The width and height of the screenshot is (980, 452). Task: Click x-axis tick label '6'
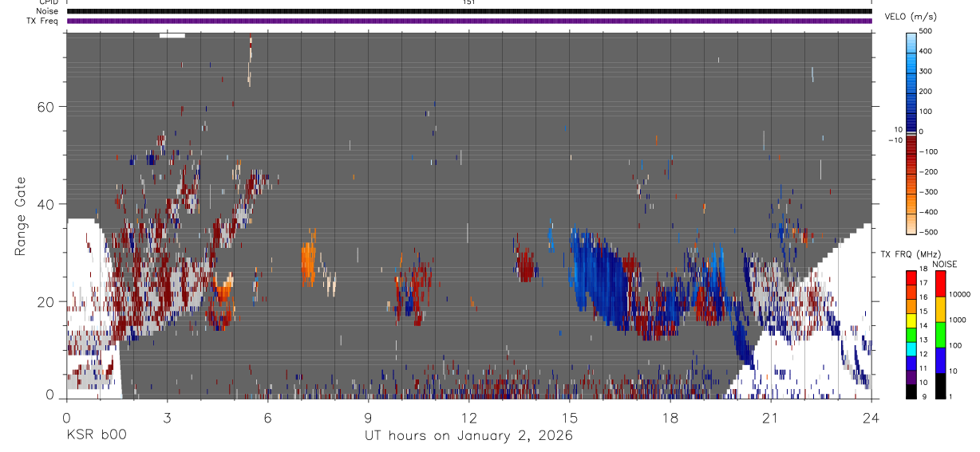pos(267,417)
